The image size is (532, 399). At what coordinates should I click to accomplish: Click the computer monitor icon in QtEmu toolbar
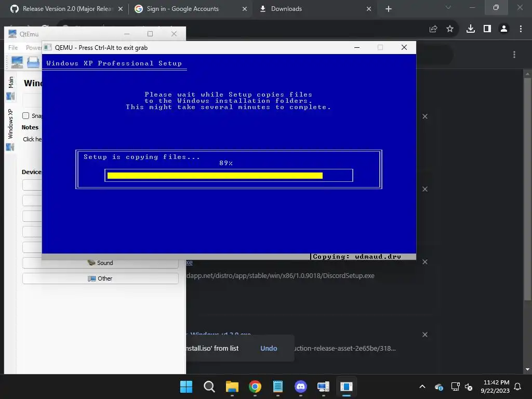(17, 62)
